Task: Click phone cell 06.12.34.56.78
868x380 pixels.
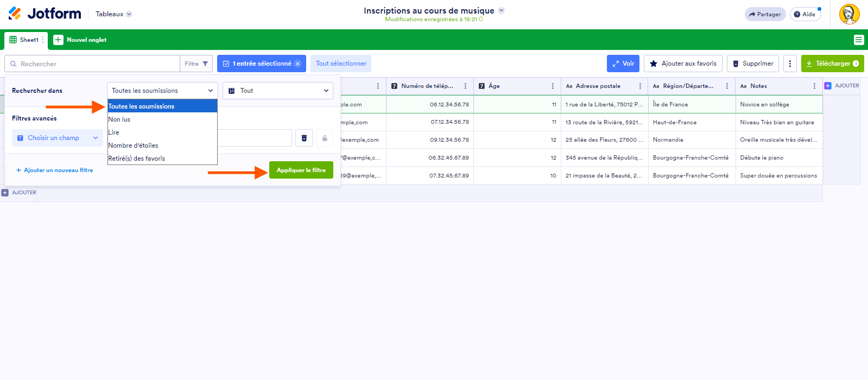Action: click(430, 104)
